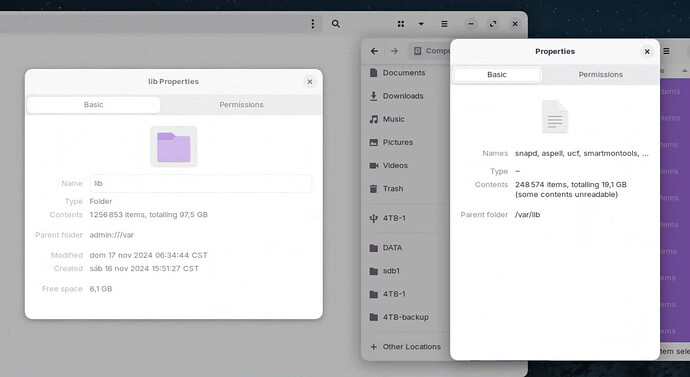Open the hamburger menu in the back window header
Image resolution: width=690 pixels, height=377 pixels.
point(444,24)
